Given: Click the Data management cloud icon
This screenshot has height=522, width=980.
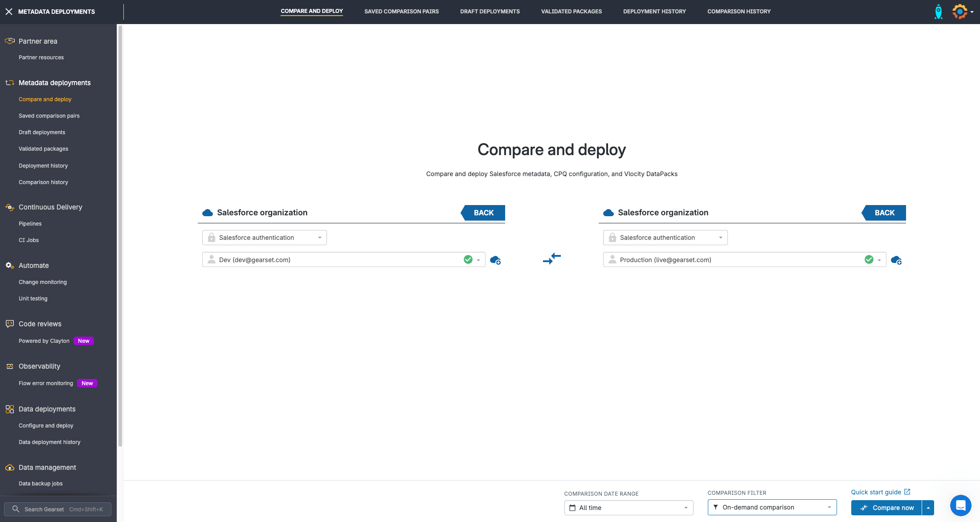Looking at the screenshot, I should coord(9,468).
